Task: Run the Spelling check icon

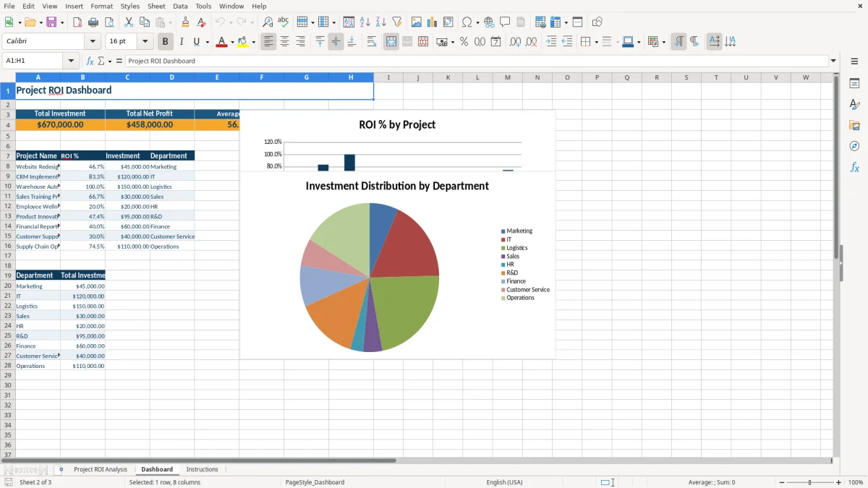Action: pos(284,22)
